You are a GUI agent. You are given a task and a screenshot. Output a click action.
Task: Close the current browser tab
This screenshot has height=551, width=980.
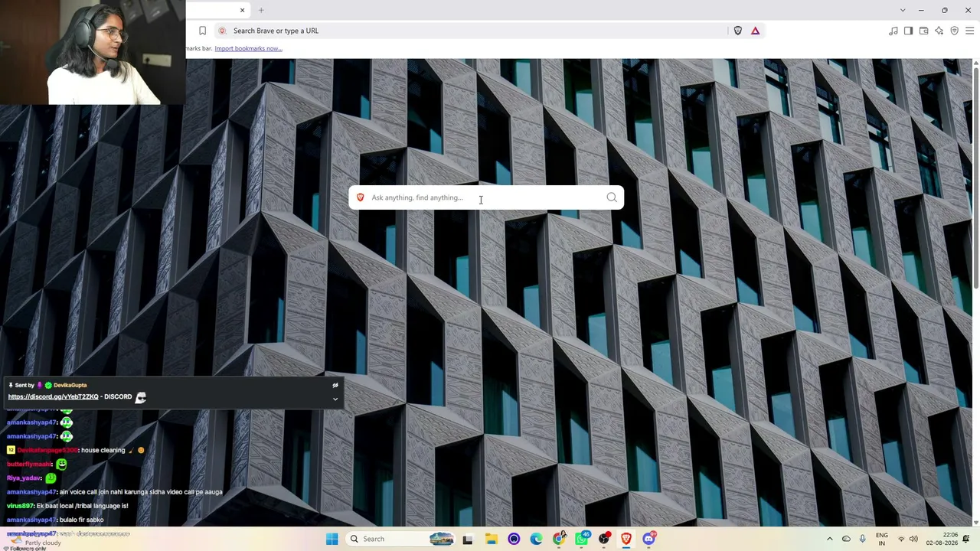click(242, 10)
